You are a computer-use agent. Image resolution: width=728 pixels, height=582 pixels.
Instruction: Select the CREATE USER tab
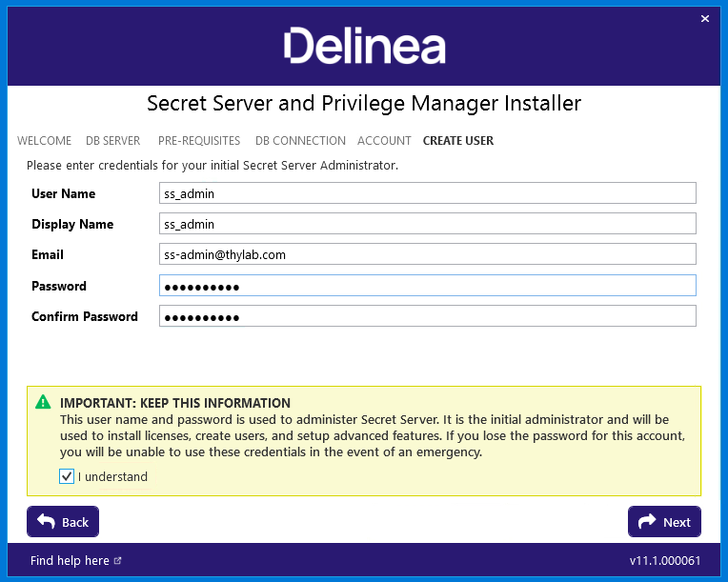click(457, 141)
